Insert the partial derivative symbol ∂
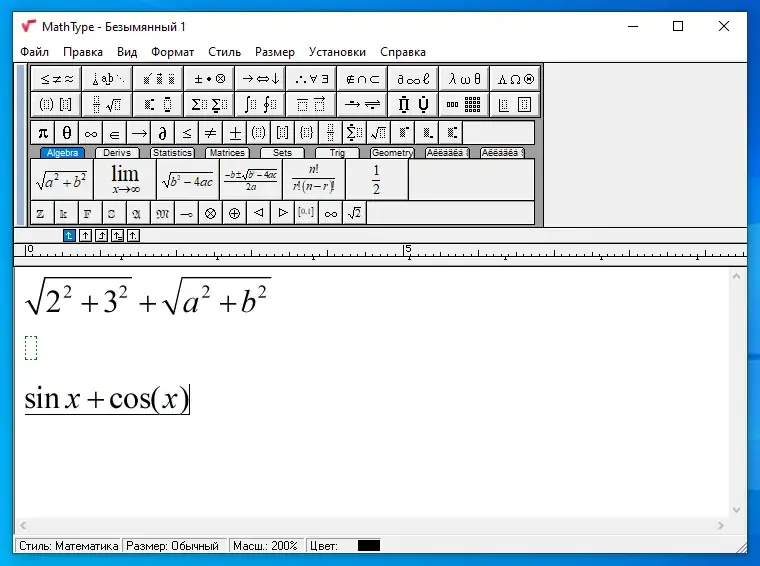This screenshot has width=760, height=566. click(162, 132)
